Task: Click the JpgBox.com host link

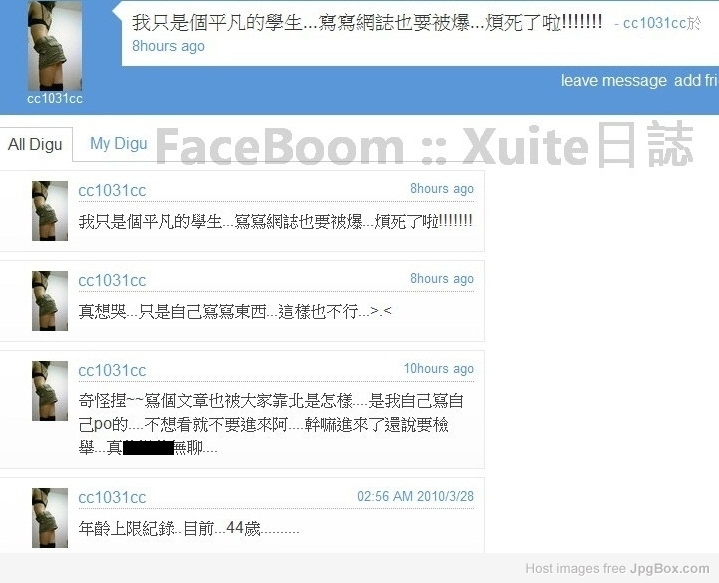Action: 669,569
